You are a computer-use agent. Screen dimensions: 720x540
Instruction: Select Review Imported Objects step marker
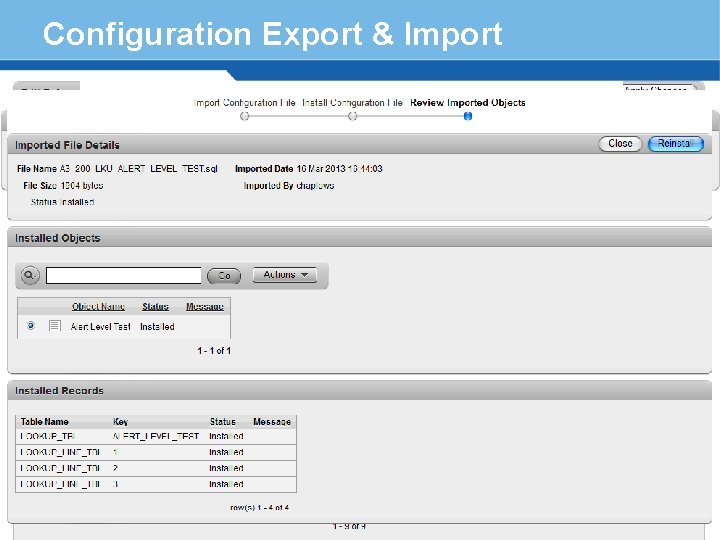point(467,116)
